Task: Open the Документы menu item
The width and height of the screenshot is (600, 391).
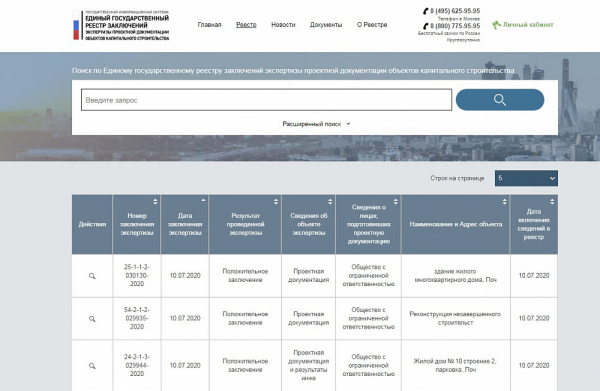Action: [326, 25]
